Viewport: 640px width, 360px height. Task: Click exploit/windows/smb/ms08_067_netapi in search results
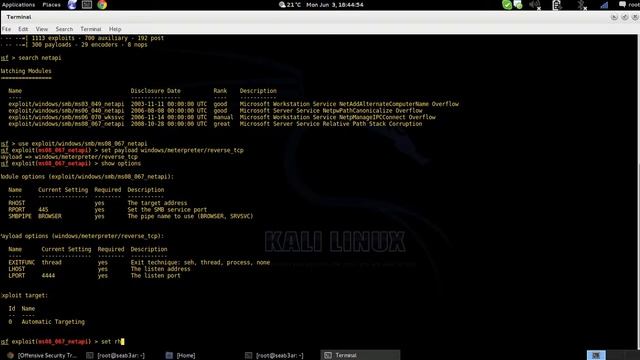66,124
